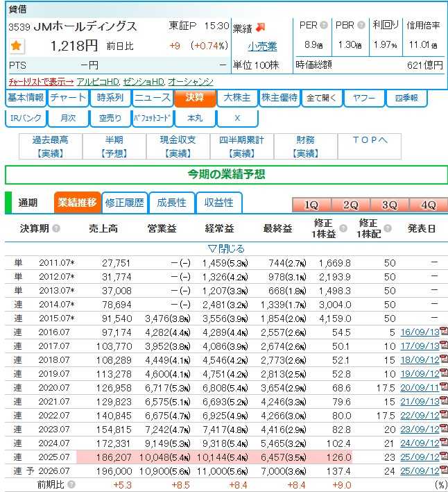Open PDF icon for 18/09/12 announcement
448x492 pixels.
(444, 358)
